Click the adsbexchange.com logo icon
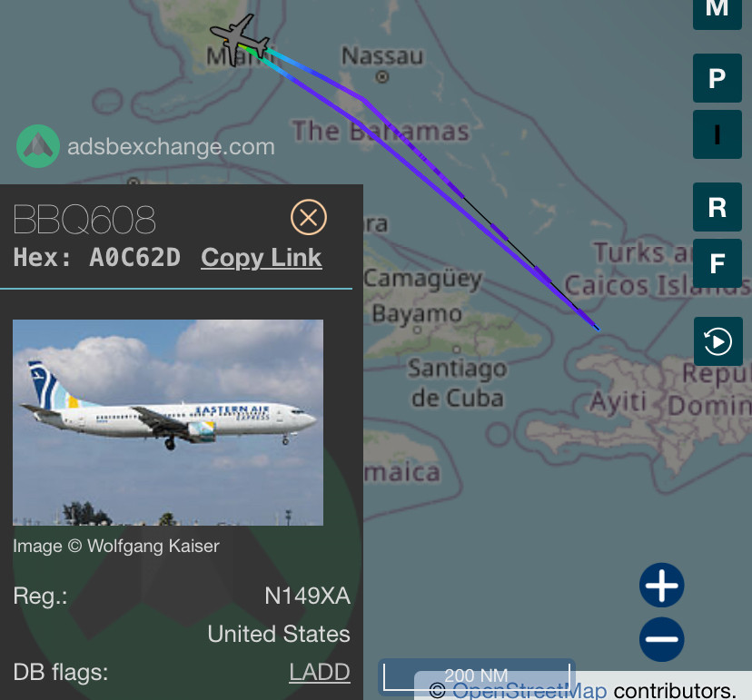 (x=38, y=146)
